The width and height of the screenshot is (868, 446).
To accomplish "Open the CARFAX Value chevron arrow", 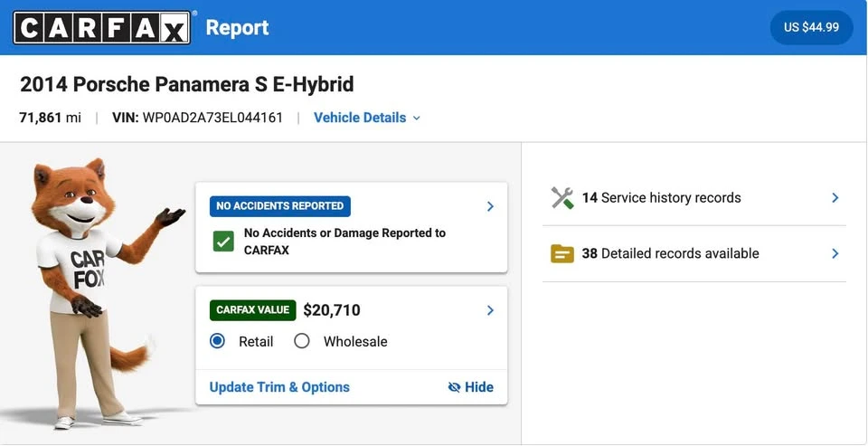I will click(x=490, y=310).
